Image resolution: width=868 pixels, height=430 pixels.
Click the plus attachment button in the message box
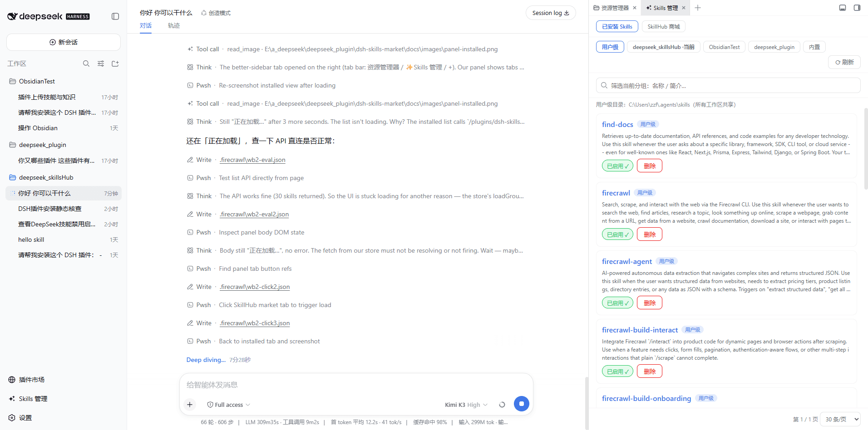coord(190,405)
